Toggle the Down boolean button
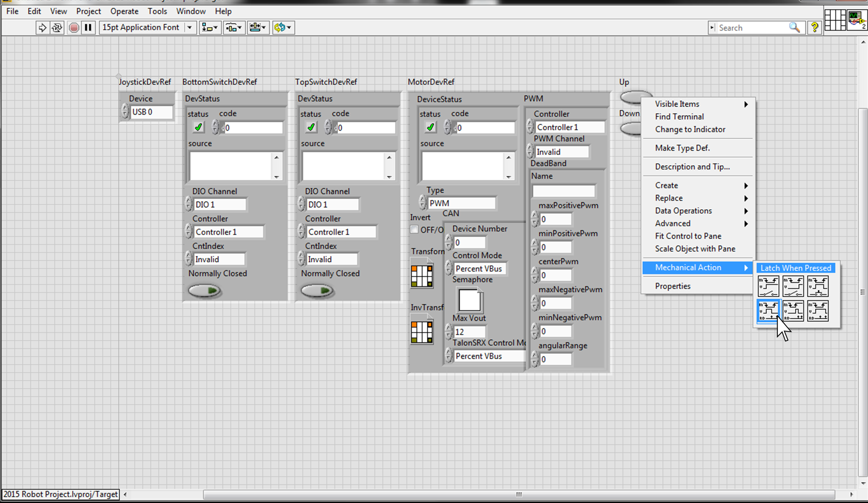 point(631,129)
